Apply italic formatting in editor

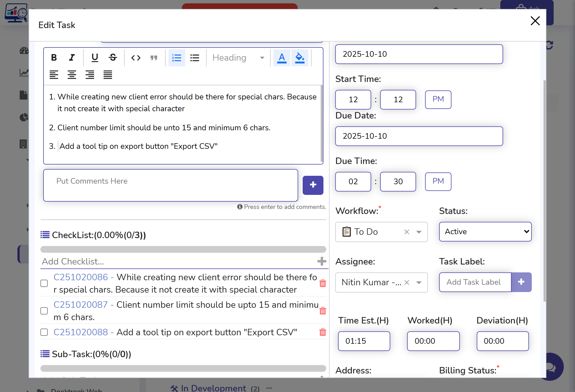72,58
